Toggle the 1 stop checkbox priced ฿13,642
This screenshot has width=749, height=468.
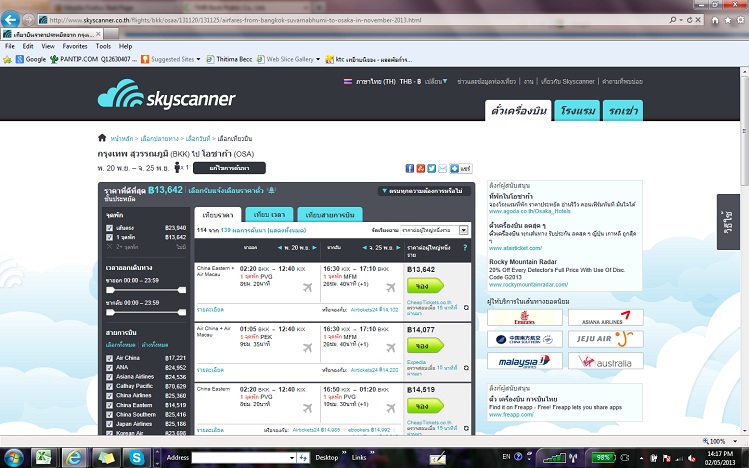click(109, 237)
